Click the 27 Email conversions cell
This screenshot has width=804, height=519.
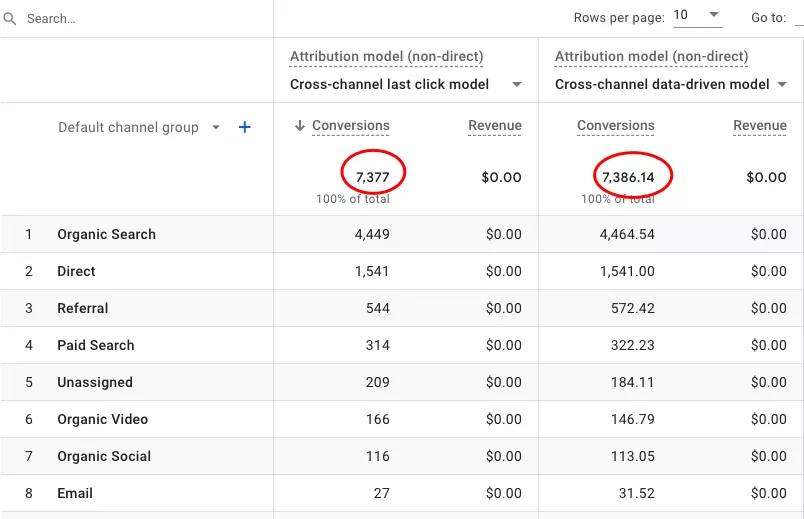(x=381, y=493)
